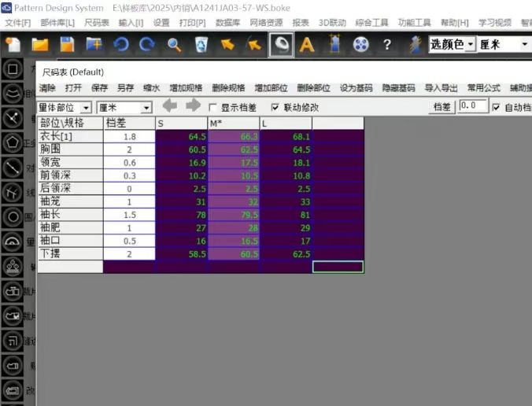Click the redo arrow toolbar icon
This screenshot has height=406, width=532.
click(x=147, y=45)
